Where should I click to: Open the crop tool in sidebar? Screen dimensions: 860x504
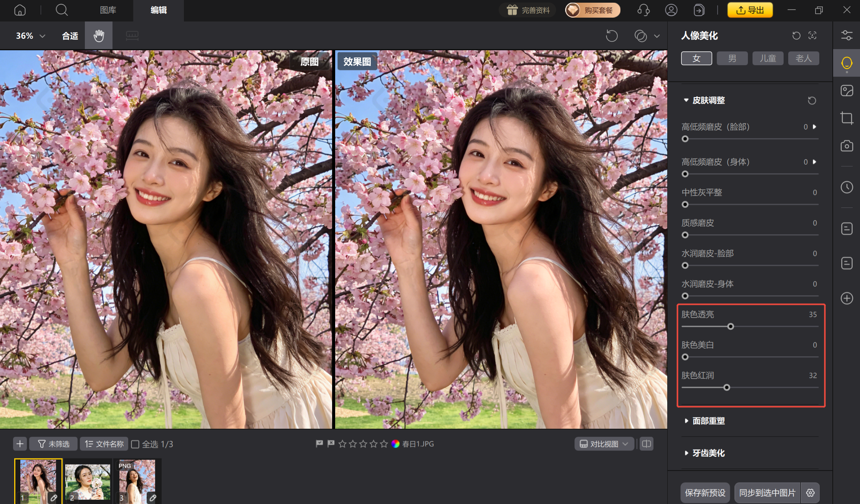coord(847,118)
